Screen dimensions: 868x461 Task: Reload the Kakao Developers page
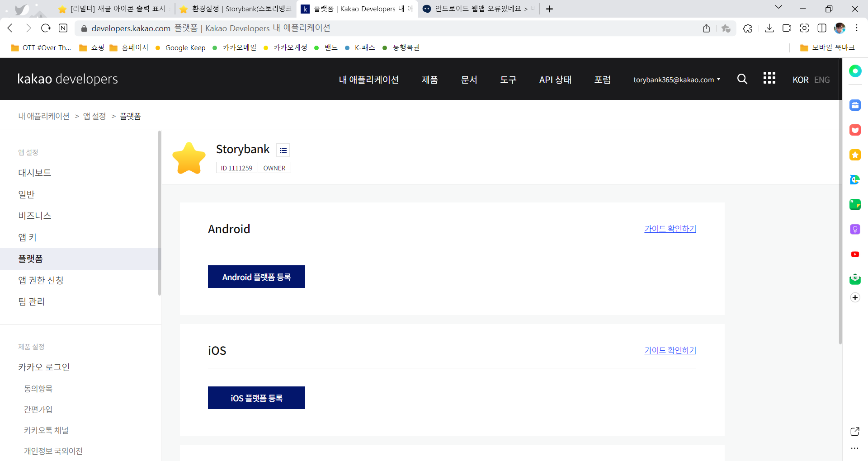coord(46,28)
